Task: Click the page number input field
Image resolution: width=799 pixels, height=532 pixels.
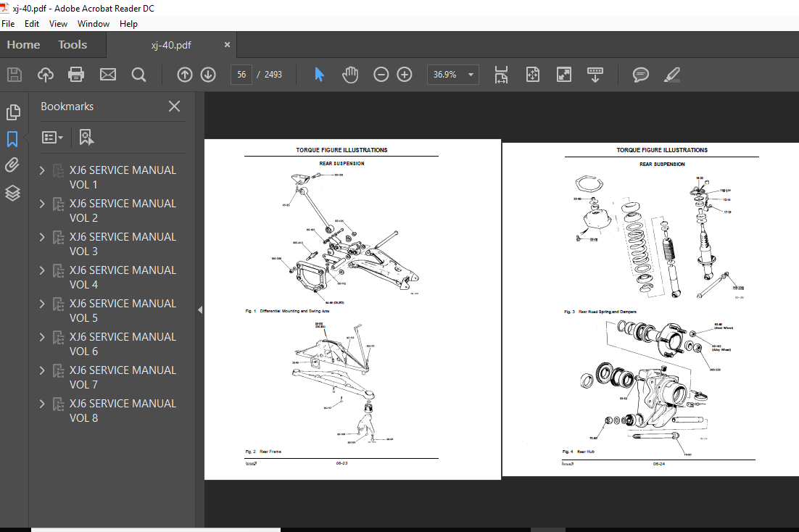Action: point(241,75)
